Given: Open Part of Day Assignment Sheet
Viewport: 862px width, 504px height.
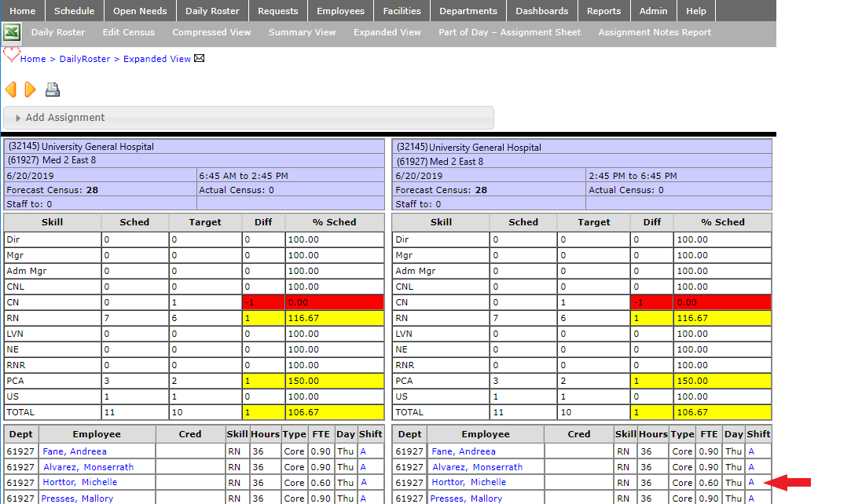Looking at the screenshot, I should tap(509, 32).
